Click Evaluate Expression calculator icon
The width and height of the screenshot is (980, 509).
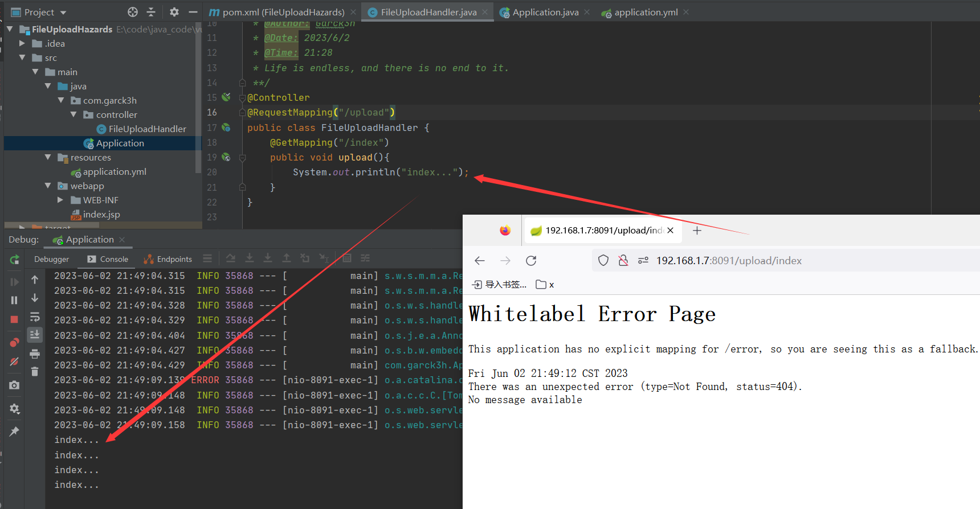pyautogui.click(x=347, y=258)
